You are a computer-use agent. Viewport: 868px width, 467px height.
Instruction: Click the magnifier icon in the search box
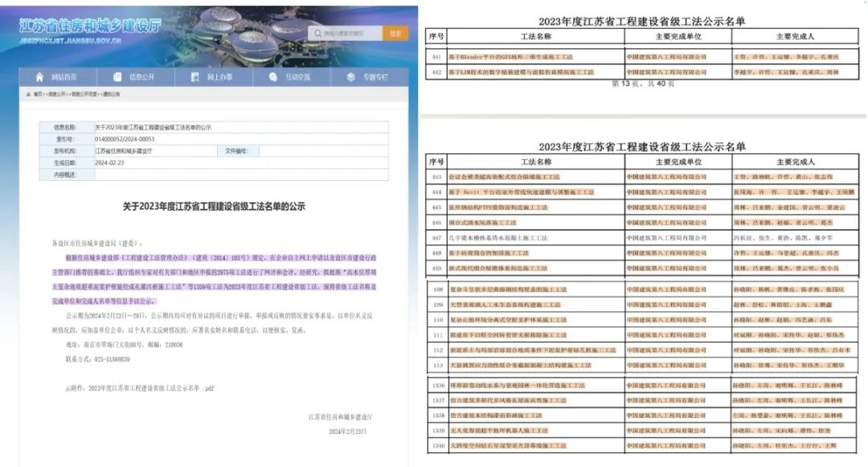coord(317,33)
